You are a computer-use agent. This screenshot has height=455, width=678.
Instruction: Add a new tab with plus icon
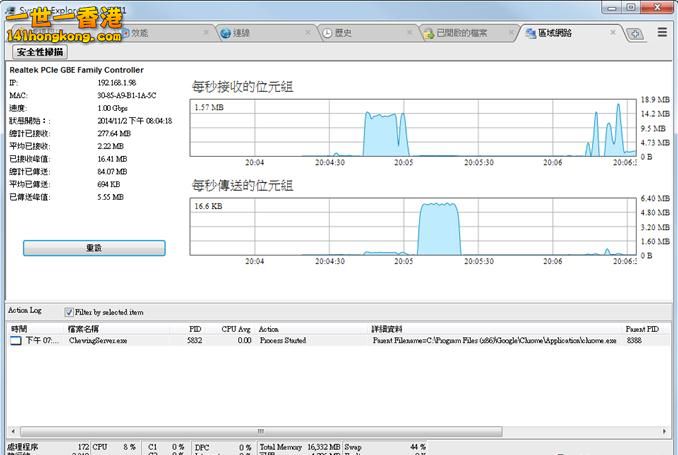pos(635,34)
